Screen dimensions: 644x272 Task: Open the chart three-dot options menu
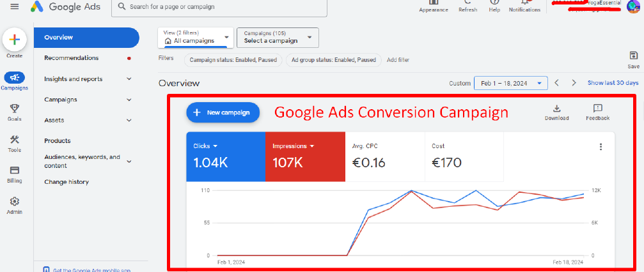(601, 146)
